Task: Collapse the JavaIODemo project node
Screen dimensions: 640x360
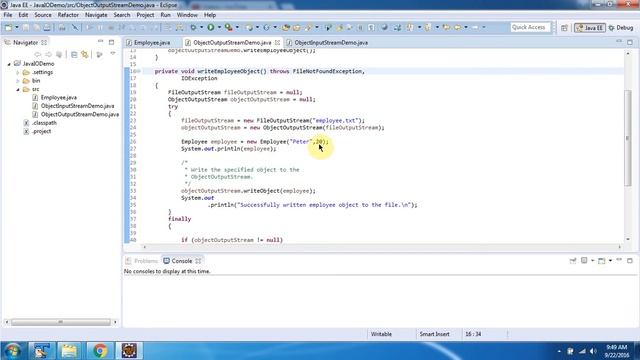Action: [x=9, y=64]
